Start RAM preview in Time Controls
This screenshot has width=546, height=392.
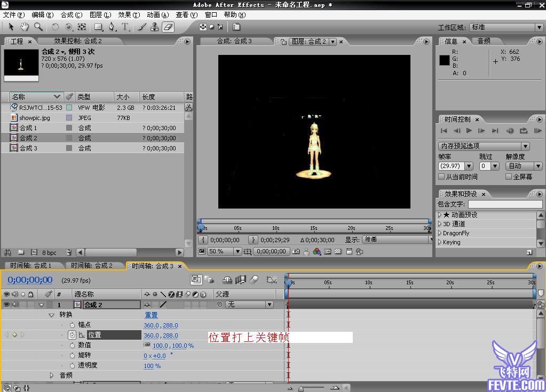click(537, 131)
